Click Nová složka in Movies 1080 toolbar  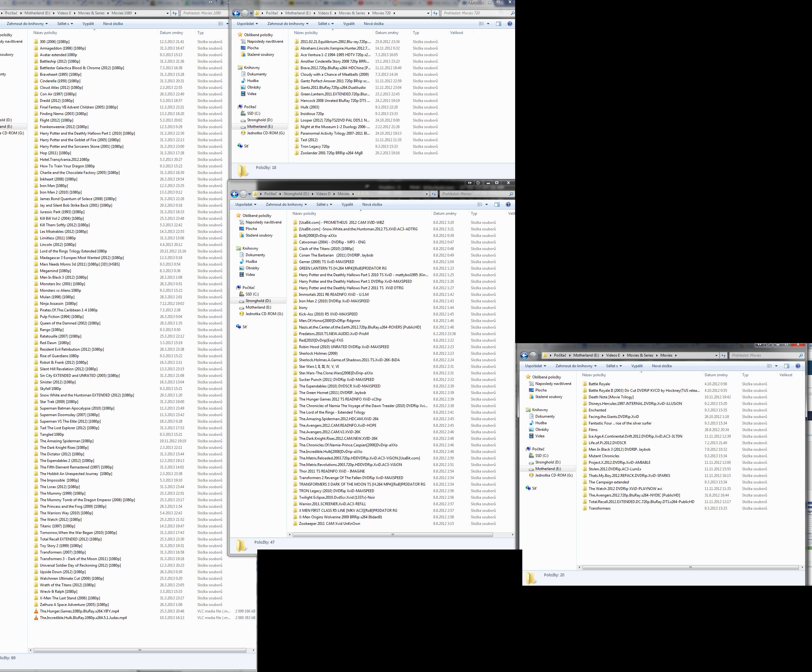click(x=113, y=24)
